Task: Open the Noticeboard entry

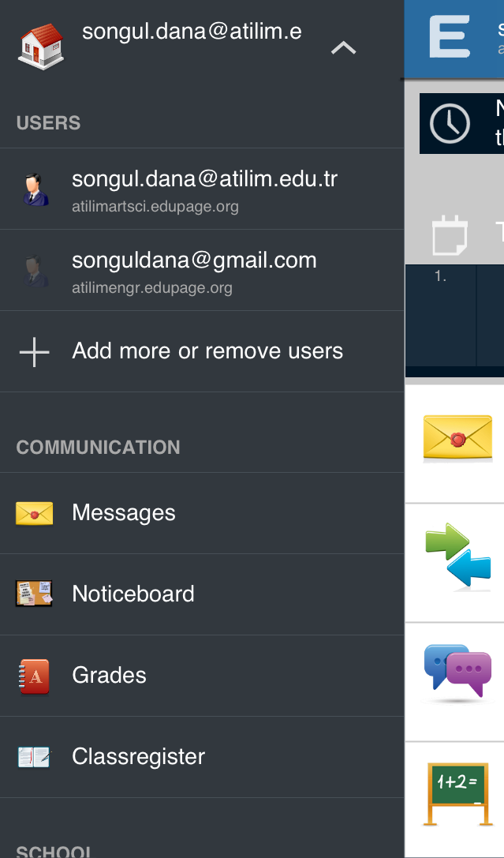Action: 133,594
